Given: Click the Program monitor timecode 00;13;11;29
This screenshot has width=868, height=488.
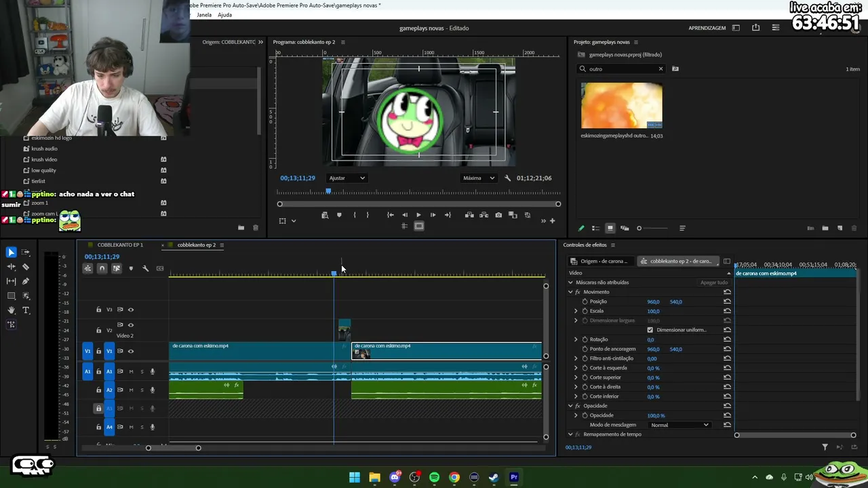Looking at the screenshot, I should tap(298, 178).
